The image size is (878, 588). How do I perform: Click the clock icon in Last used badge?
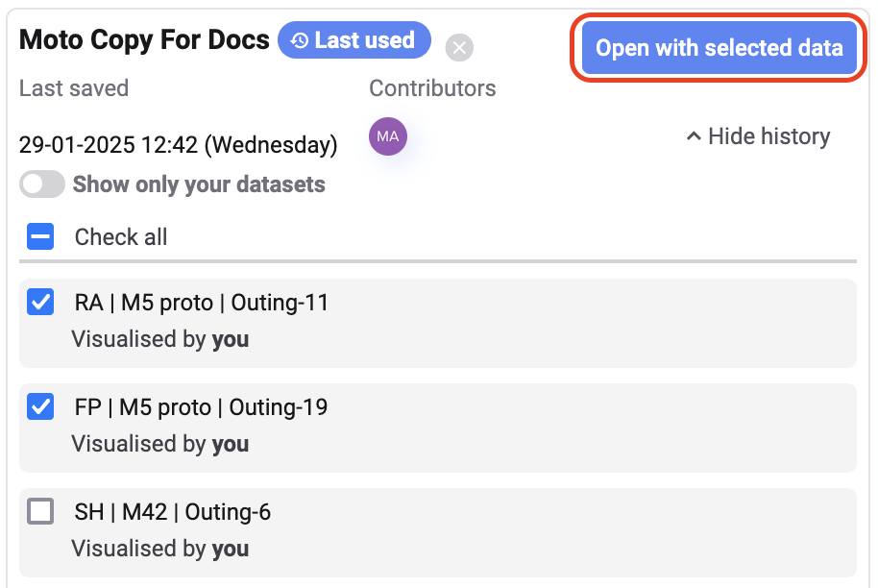coord(300,40)
